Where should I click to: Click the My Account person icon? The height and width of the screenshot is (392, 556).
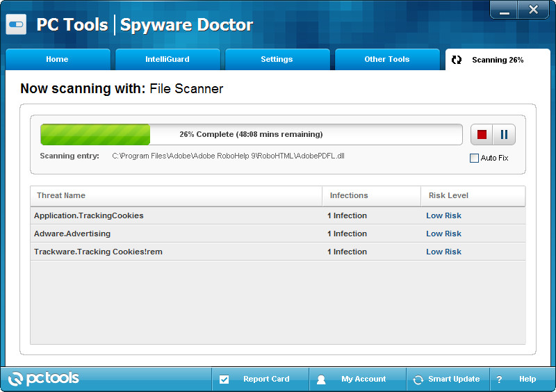321,379
